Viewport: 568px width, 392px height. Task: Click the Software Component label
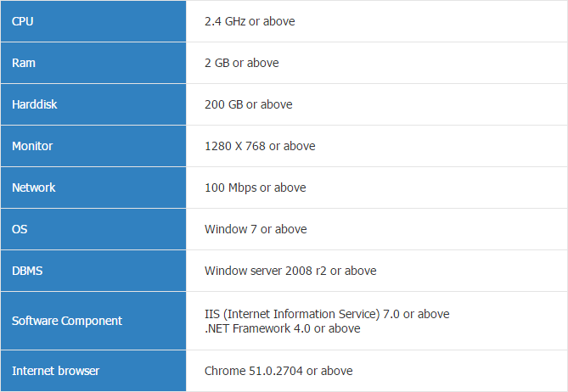(67, 321)
